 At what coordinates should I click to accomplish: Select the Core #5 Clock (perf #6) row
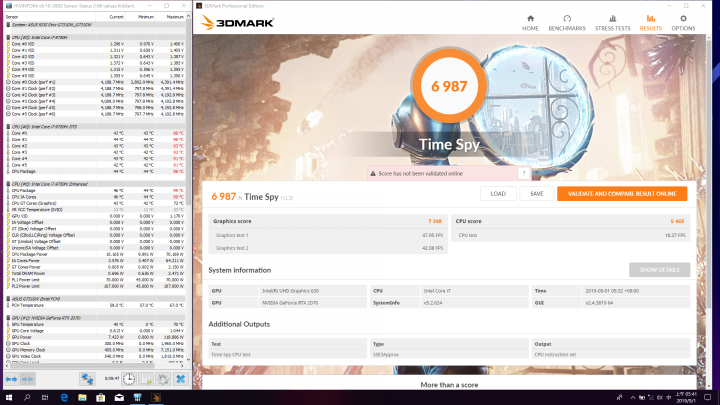click(95, 114)
